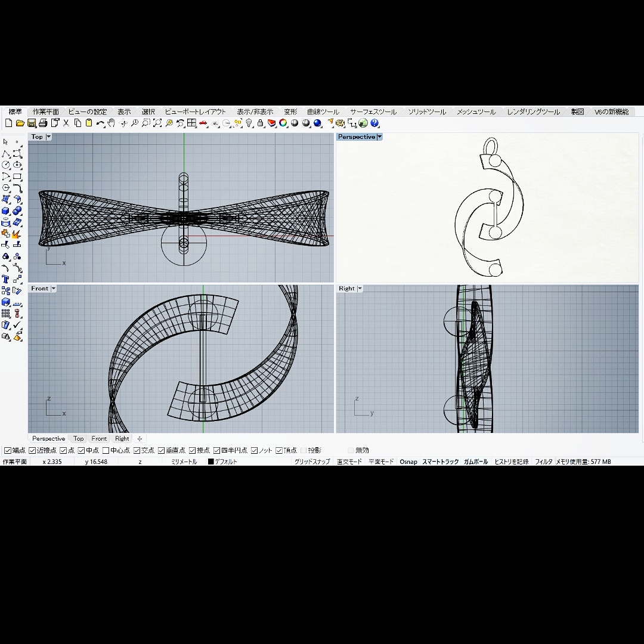Cut selection with the scissors icon
Screen dimensions: 644x644
[x=66, y=123]
